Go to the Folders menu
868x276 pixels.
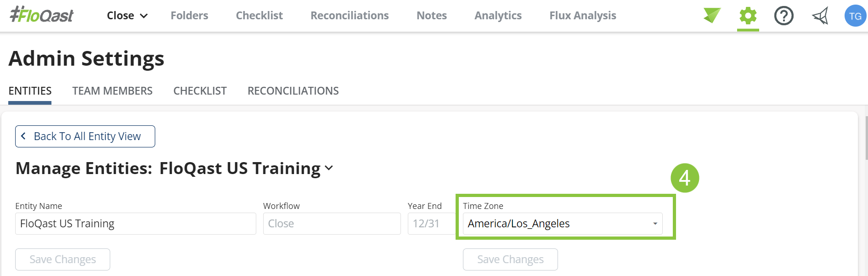point(189,16)
